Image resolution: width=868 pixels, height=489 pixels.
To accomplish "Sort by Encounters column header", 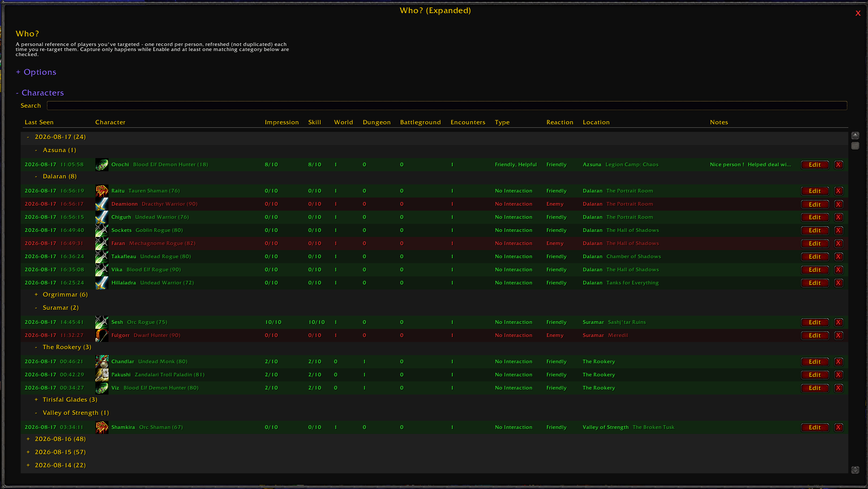I will 468,122.
